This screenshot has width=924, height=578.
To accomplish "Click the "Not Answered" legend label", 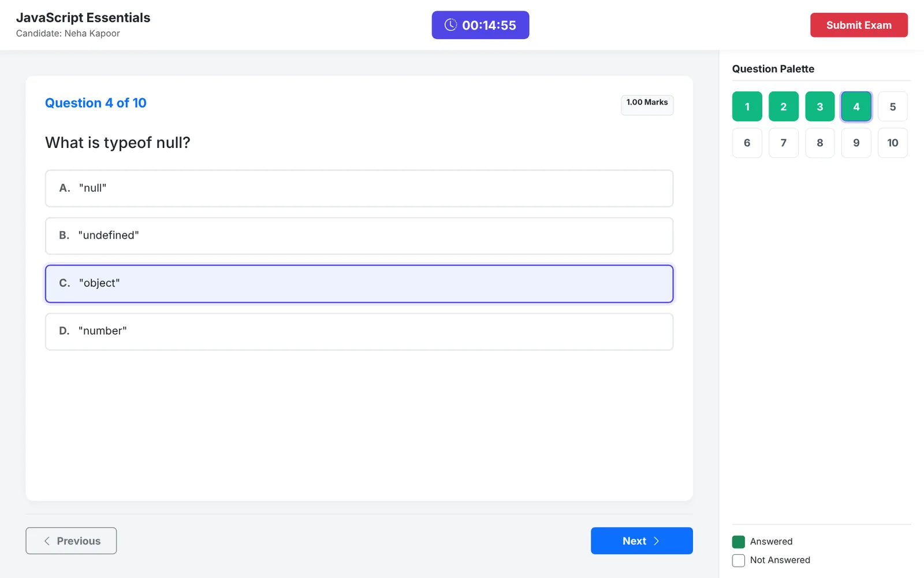I will tap(780, 560).
